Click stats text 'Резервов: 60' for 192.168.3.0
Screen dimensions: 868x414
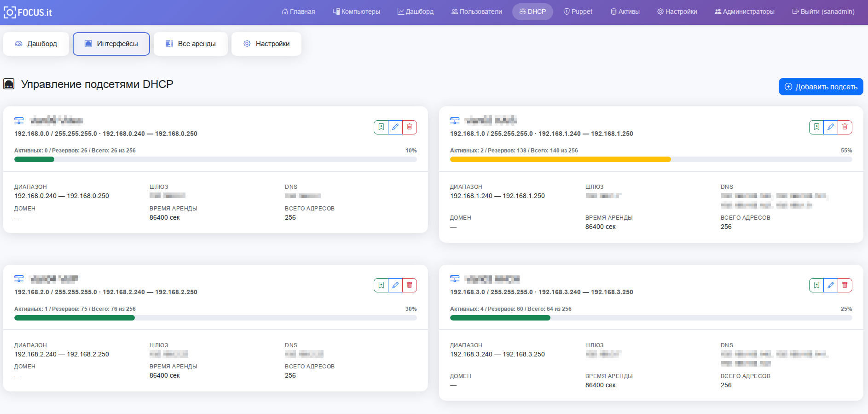[x=505, y=309]
